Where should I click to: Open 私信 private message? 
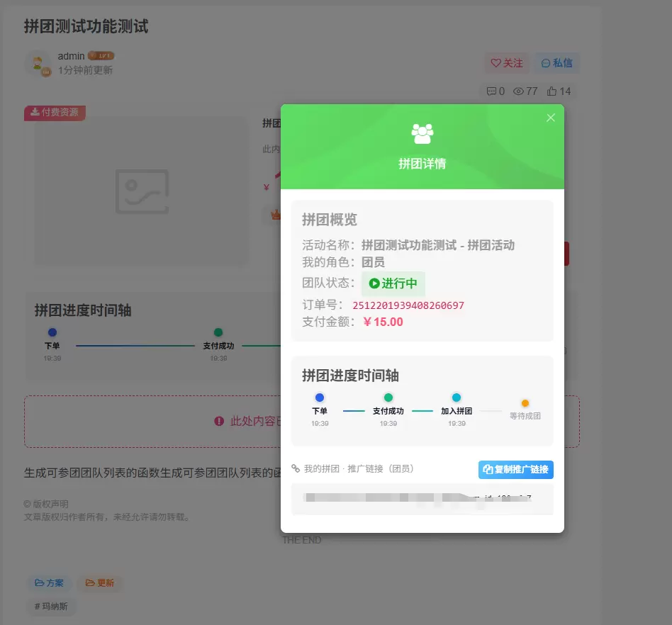(556, 63)
